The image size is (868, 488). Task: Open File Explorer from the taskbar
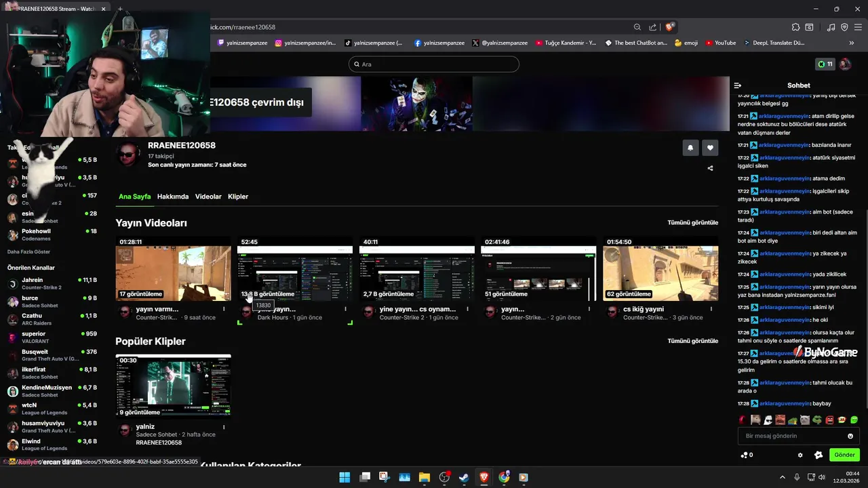pos(425,477)
